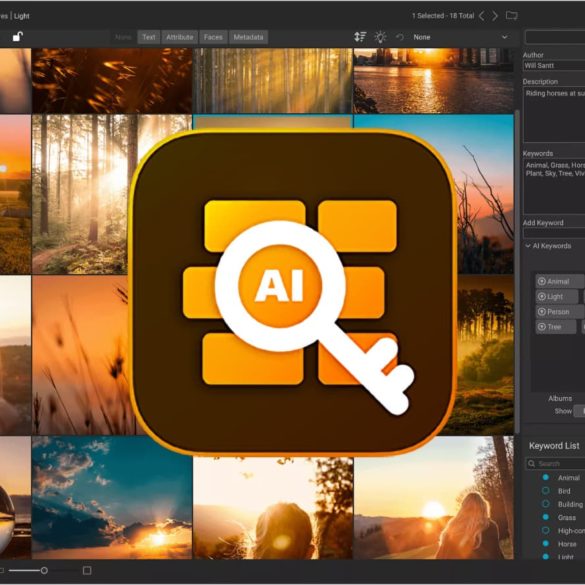Screen dimensions: 585x585
Task: Add the AI keyword Person
Action: [560, 312]
